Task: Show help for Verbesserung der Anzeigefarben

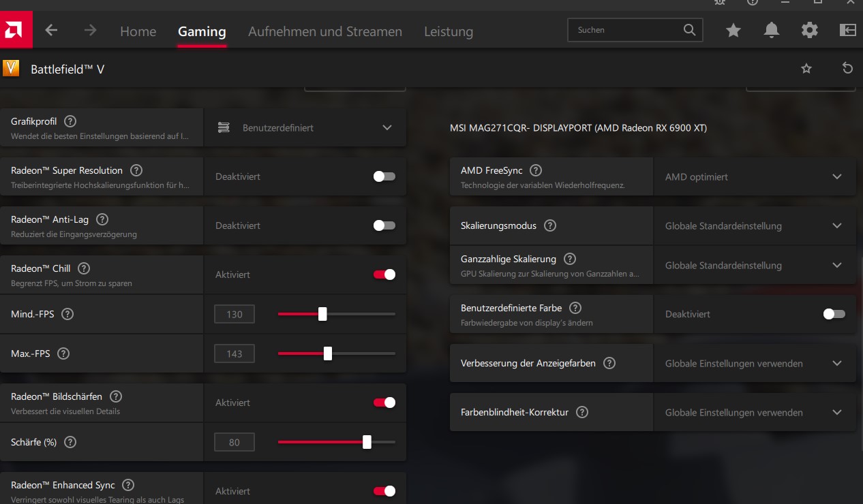Action: tap(609, 363)
